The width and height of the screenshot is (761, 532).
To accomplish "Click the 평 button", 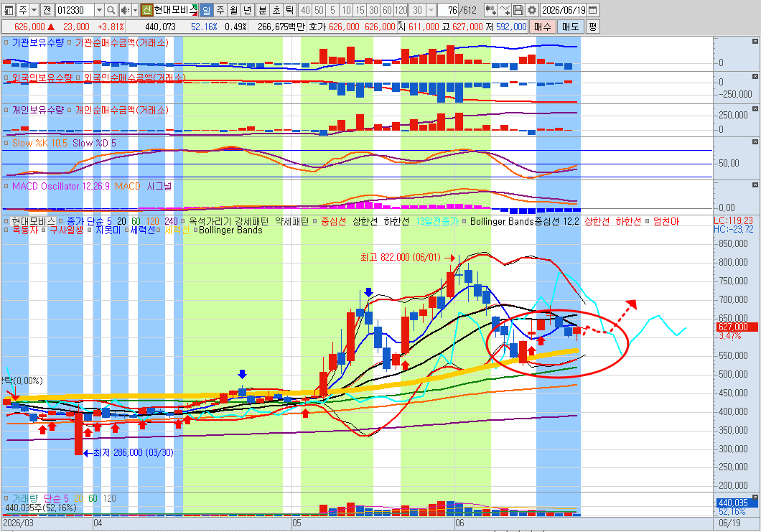I will (592, 27).
